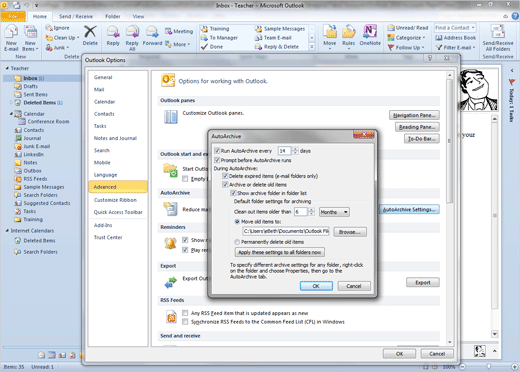Click the zoom slider in status bar
Image resolution: width=520 pixels, height=372 pixels.
click(x=488, y=367)
